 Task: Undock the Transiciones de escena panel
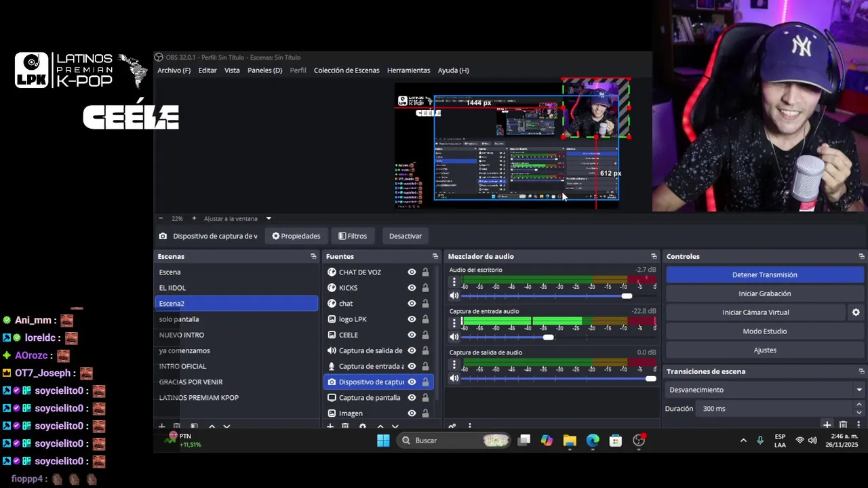[861, 371]
